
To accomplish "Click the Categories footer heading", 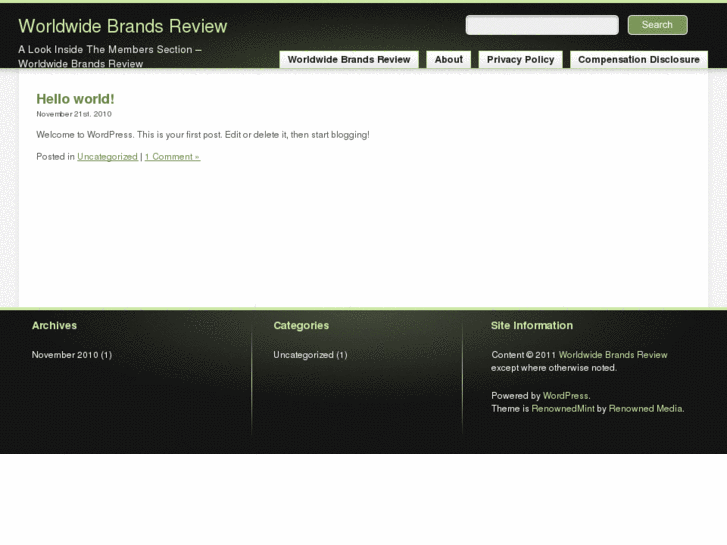I will point(301,326).
